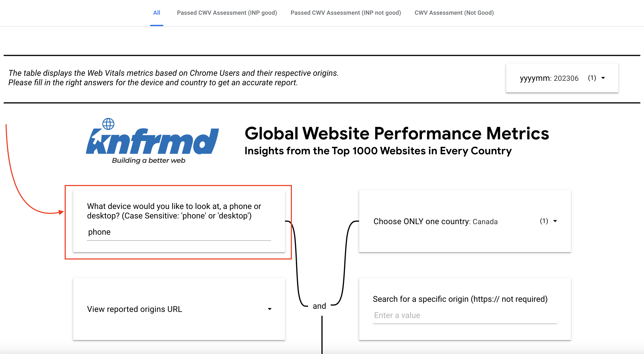Image resolution: width=644 pixels, height=354 pixels.
Task: Click the 'What device would you like' question text
Action: (174, 211)
